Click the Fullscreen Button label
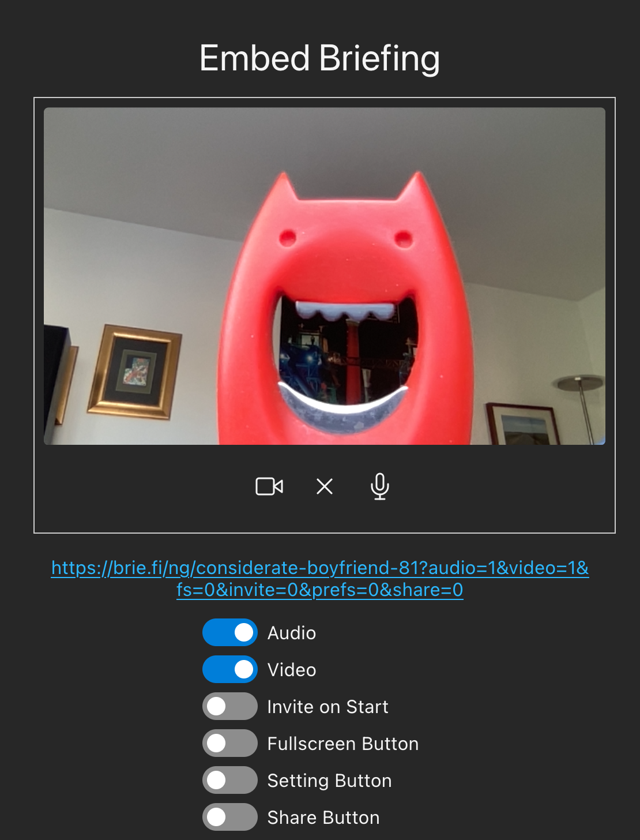Screen dimensions: 640x840 pyautogui.click(x=342, y=743)
